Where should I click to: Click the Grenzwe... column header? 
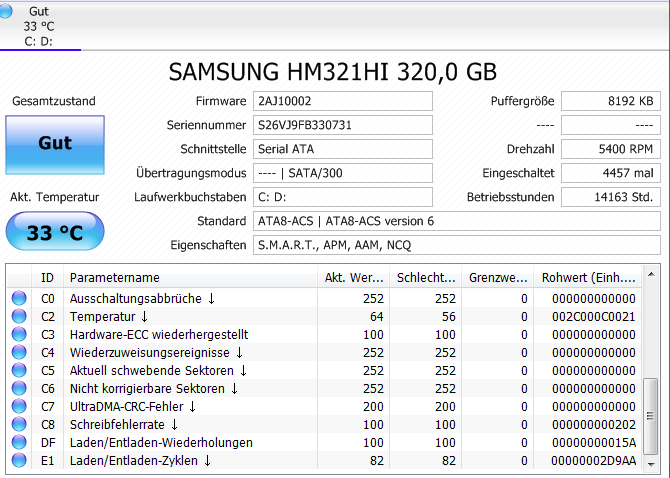coord(498,278)
